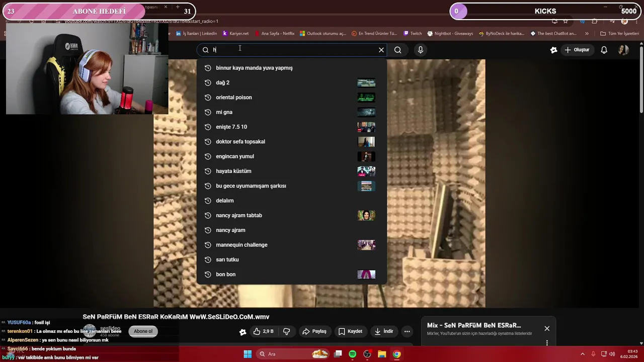Open Mix playlist vertical dots menu
644x362 pixels.
click(547, 343)
